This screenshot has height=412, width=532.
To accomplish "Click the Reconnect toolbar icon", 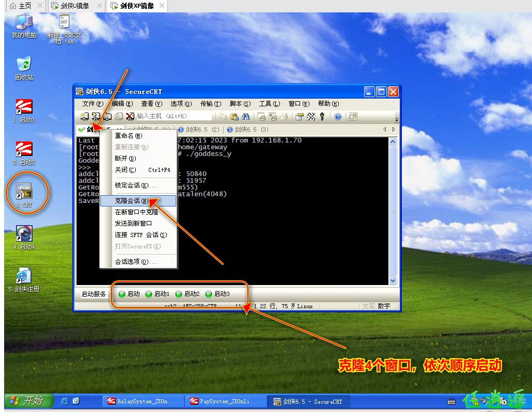I will [119, 117].
